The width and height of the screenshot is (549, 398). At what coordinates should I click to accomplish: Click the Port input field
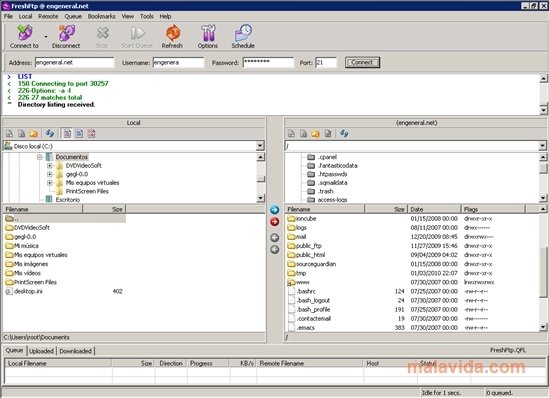[x=326, y=63]
